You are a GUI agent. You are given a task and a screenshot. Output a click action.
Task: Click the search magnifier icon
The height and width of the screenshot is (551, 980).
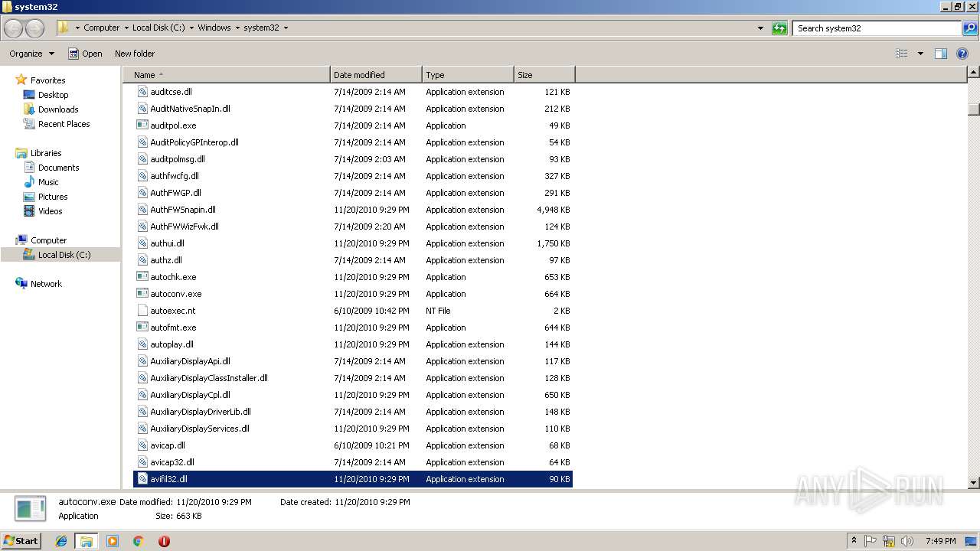969,28
